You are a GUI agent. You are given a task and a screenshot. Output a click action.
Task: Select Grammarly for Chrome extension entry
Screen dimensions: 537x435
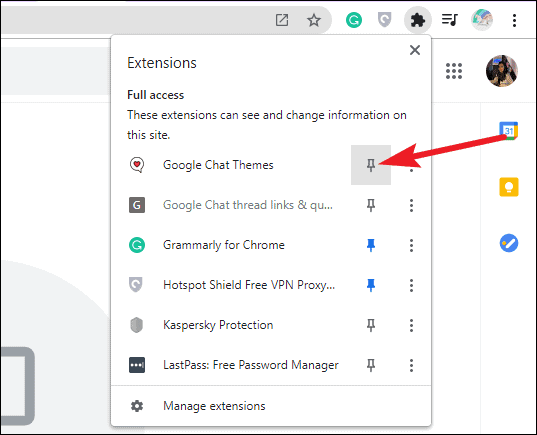(x=231, y=245)
